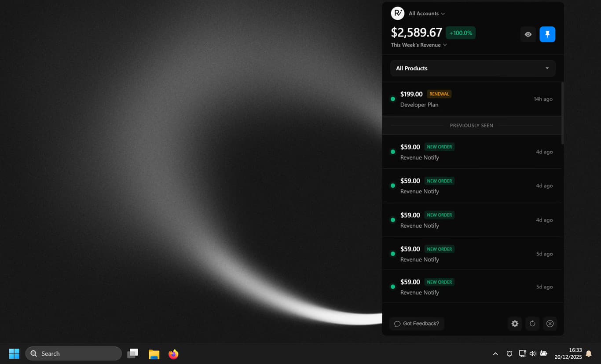Open the Windows Start menu
Screen dimensions: 601x364
(14, 353)
